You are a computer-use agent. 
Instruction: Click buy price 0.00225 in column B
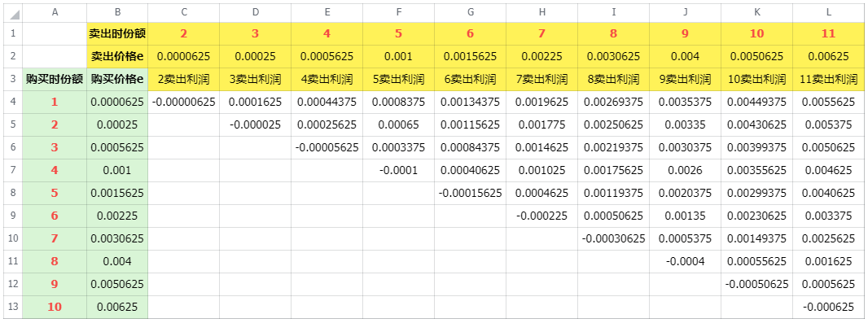(x=117, y=216)
